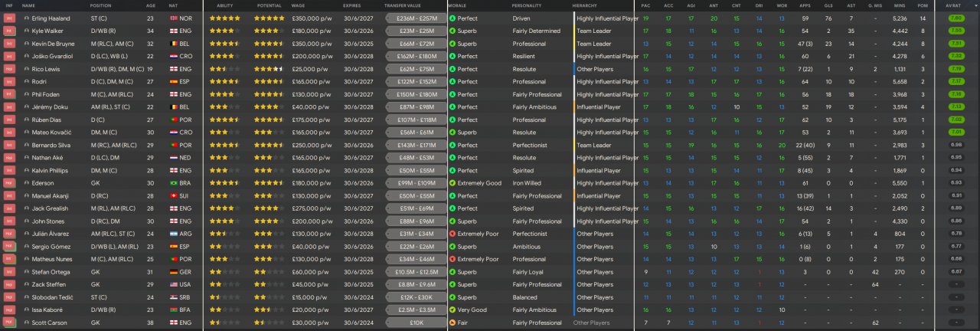Image resolution: width=980 pixels, height=331 pixels.
Task: Click the £10K transfer value tag
Action: (x=416, y=323)
